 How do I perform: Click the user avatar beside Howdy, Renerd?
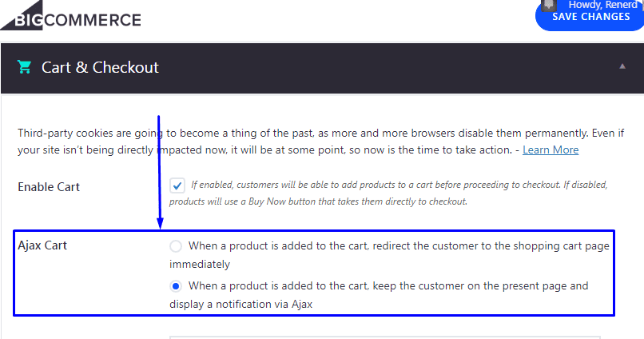[550, 5]
